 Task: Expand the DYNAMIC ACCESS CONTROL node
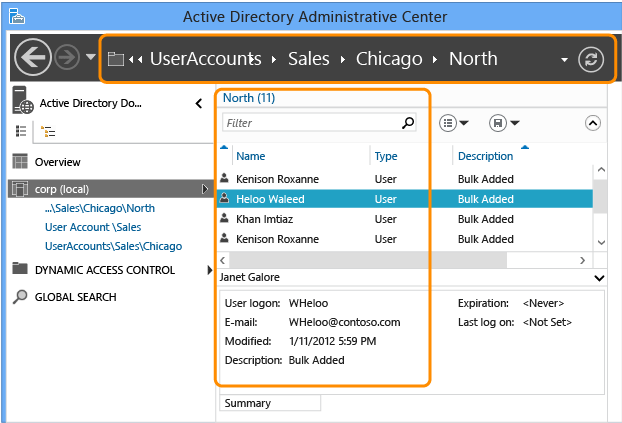(x=209, y=270)
